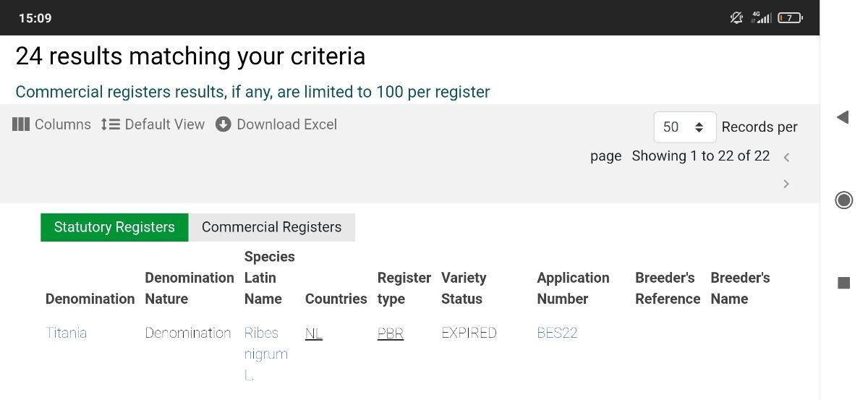The width and height of the screenshot is (868, 400).
Task: Tap the Android recent apps square
Action: 843,283
